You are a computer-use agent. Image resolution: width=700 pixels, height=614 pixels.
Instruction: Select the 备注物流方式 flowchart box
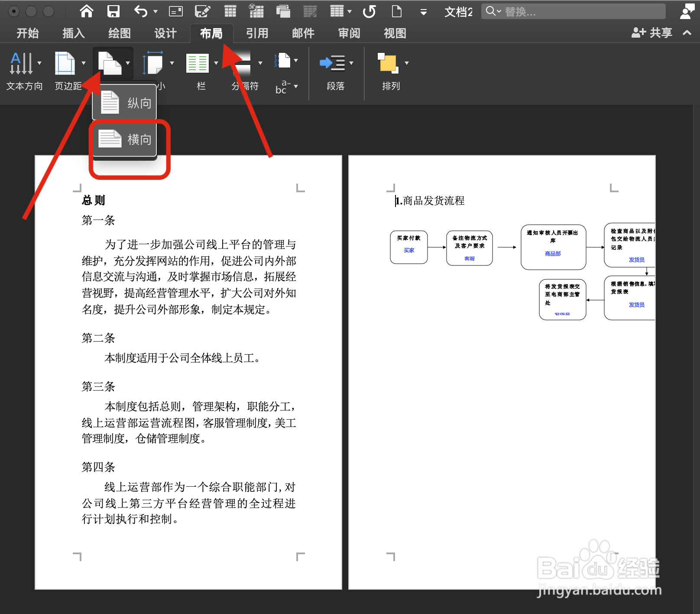[x=470, y=248]
